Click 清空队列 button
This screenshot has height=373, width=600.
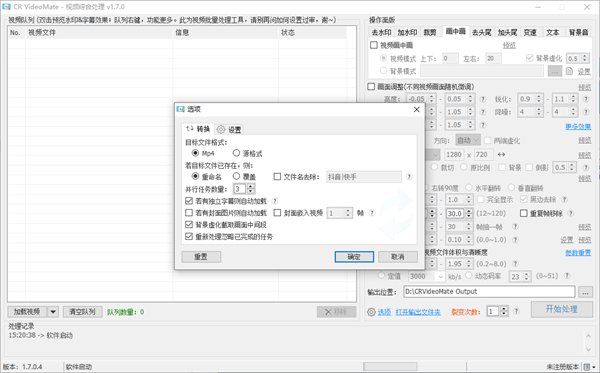[x=82, y=312]
